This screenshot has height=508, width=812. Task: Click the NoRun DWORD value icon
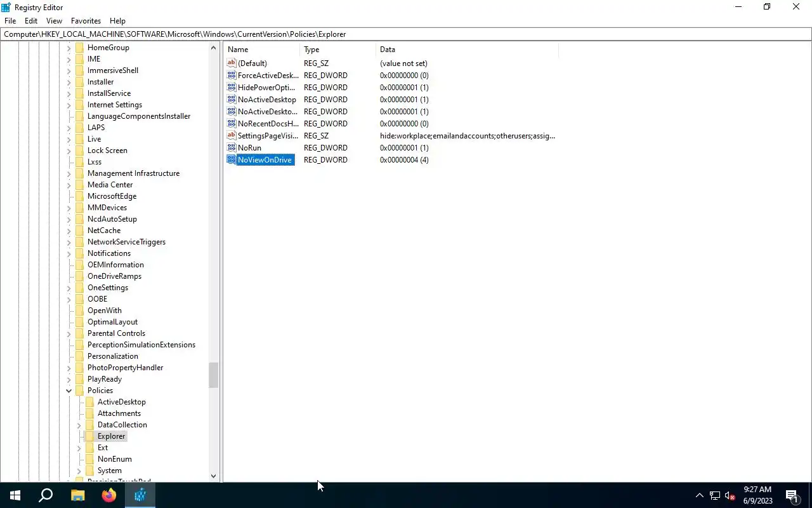(232, 148)
